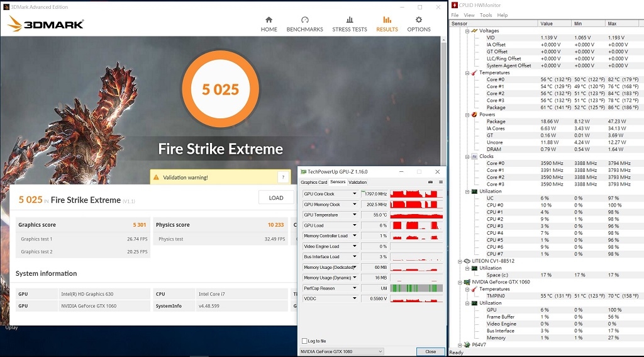This screenshot has width=644, height=357.
Task: Open the HWMonitor View menu
Action: (469, 15)
